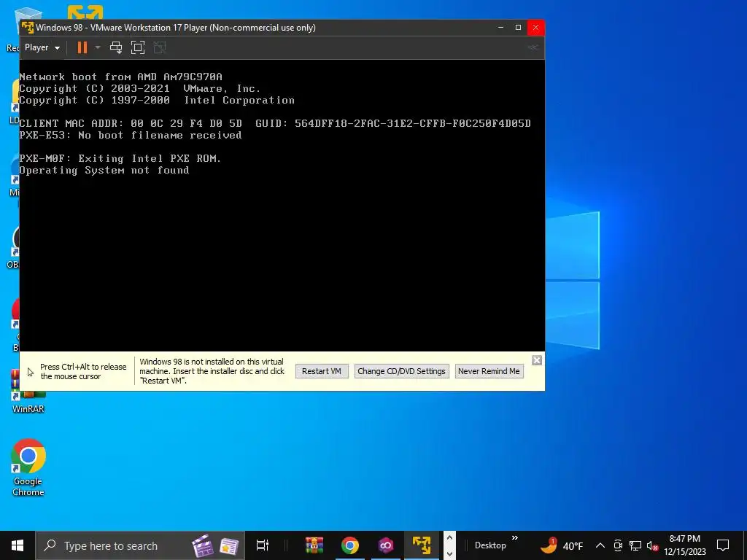Click Never Remind Me button
Screen dimensions: 747x560
(489, 371)
